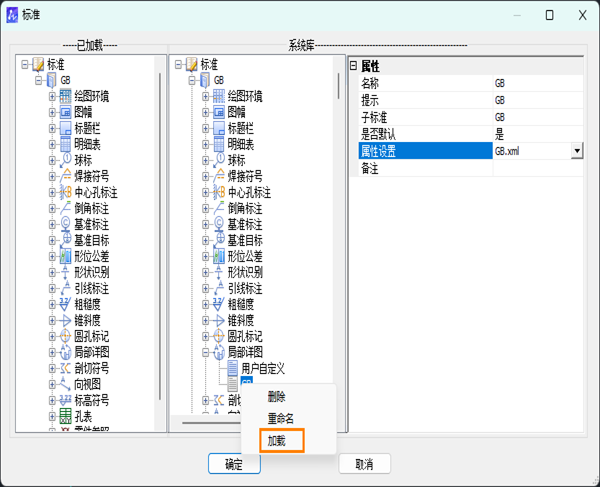Select 孔表 row in 已加载 tree
Image resolution: width=600 pixels, height=487 pixels.
point(83,416)
